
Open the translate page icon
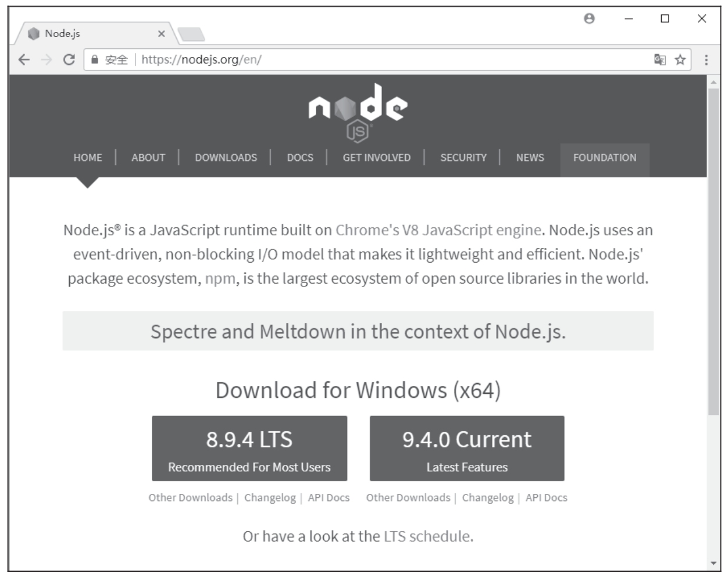659,59
